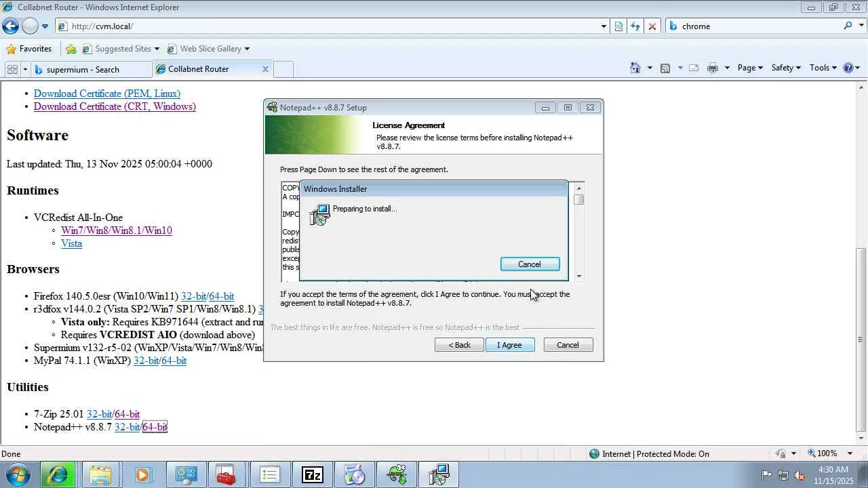Viewport: 868px width, 488px height.
Task: Toggle Compatibility View icon
Action: tap(618, 26)
